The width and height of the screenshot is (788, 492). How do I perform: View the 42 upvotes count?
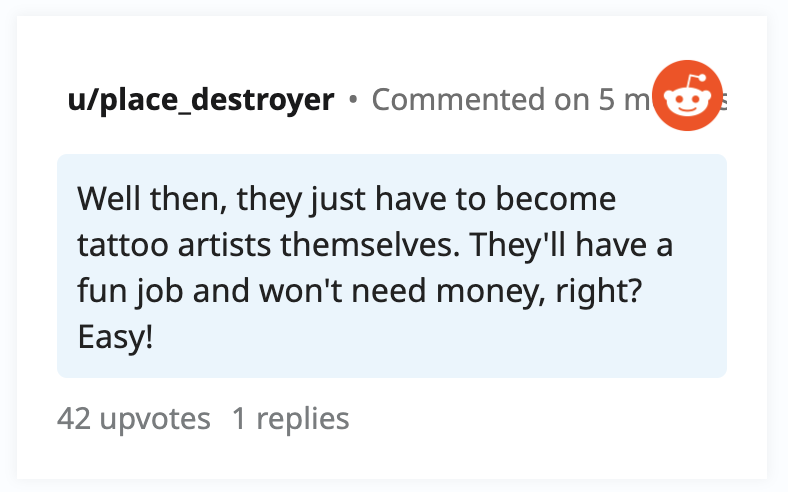(133, 418)
